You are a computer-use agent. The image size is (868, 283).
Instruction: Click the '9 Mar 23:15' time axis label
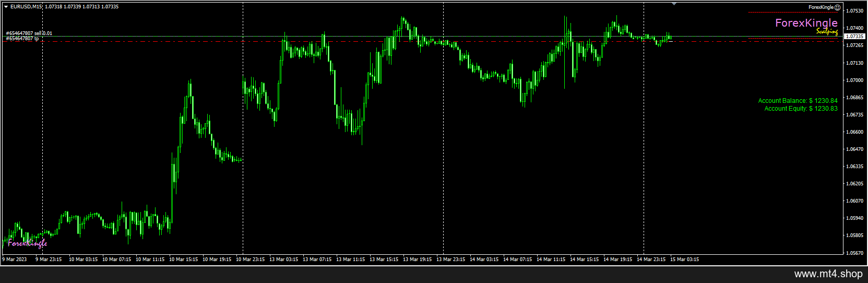pos(49,260)
